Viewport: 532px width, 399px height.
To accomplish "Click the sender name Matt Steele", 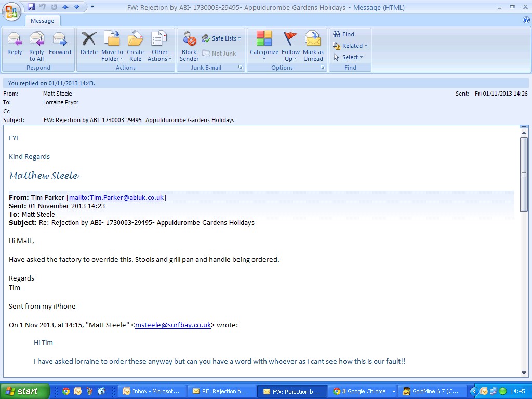I will [57, 94].
